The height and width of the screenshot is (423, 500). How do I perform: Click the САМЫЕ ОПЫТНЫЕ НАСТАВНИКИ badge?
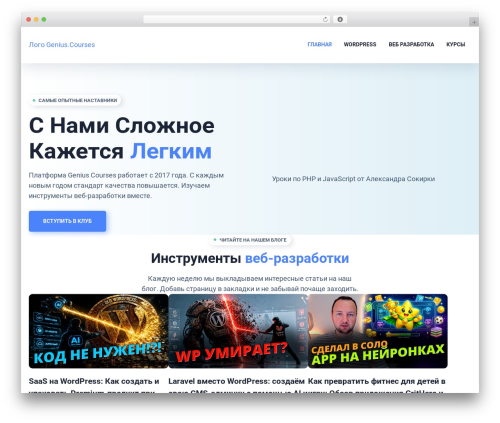tap(75, 100)
